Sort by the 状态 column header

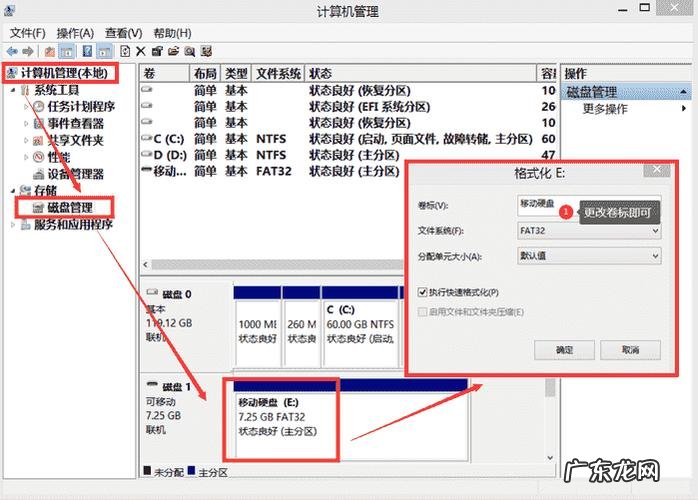pos(421,73)
